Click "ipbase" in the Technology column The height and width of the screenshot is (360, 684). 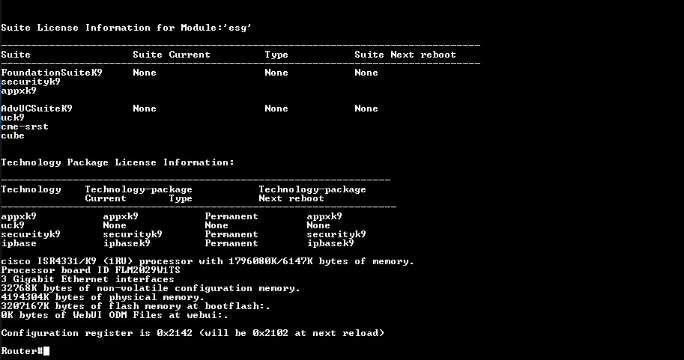pyautogui.click(x=19, y=243)
